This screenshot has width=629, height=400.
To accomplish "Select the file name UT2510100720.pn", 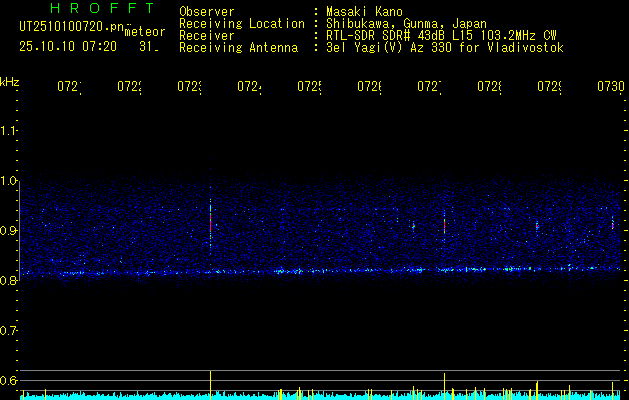I will [72, 27].
